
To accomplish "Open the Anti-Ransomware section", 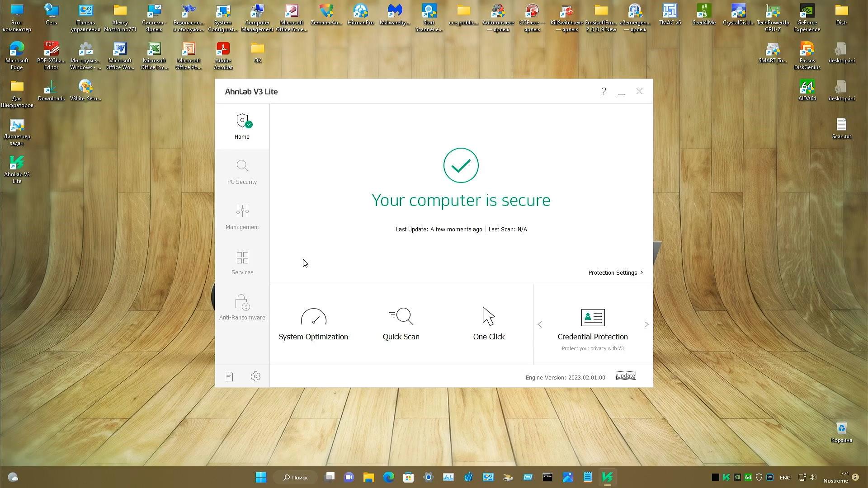I will [242, 309].
